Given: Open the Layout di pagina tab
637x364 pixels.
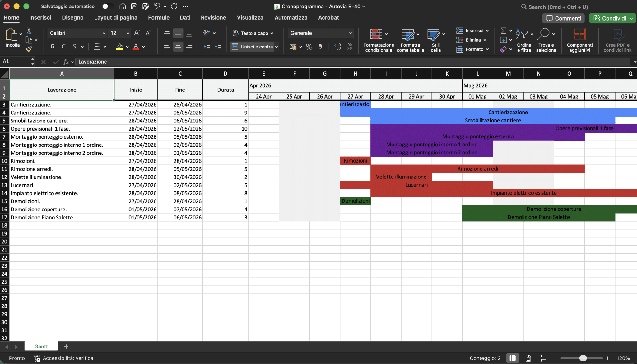Looking at the screenshot, I should (x=116, y=18).
